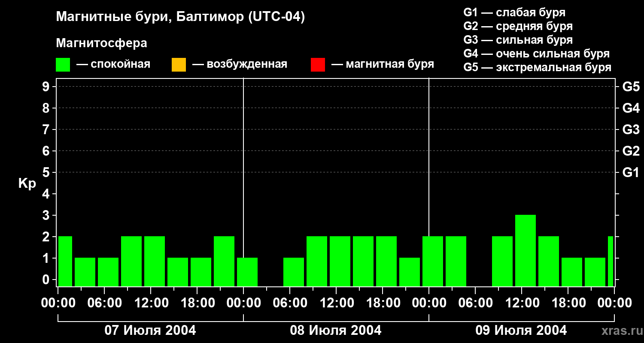Click the G2 tick label on the right axis
Image resolution: width=644 pixels, height=343 pixels.
pos(631,151)
